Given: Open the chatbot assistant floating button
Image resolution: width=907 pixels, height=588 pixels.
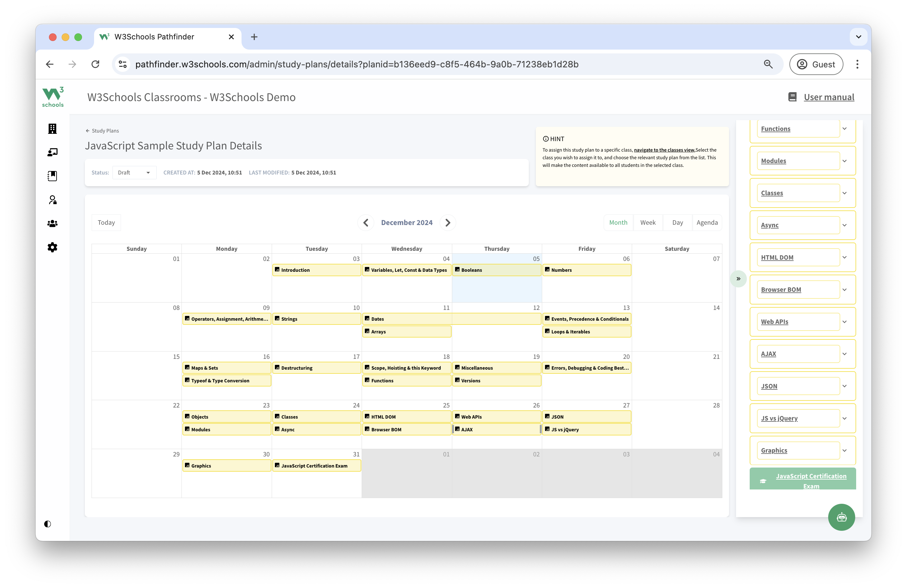Looking at the screenshot, I should pyautogui.click(x=841, y=517).
